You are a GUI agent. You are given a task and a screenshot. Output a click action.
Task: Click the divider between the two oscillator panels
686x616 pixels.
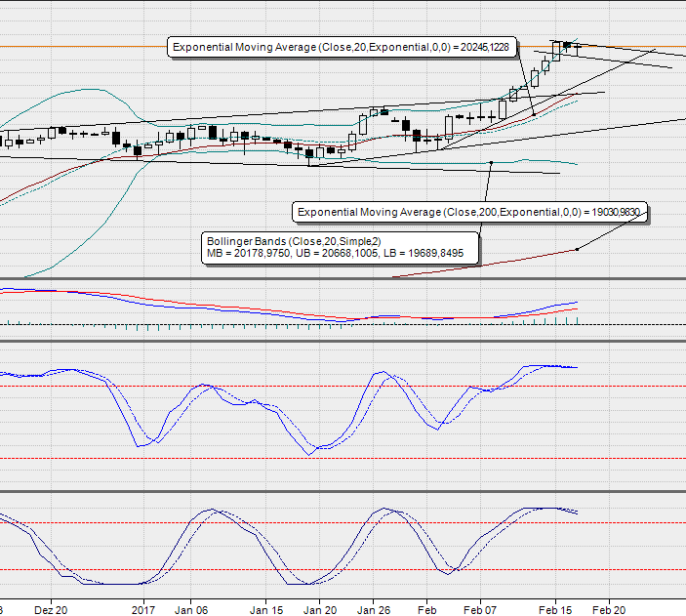point(343,492)
